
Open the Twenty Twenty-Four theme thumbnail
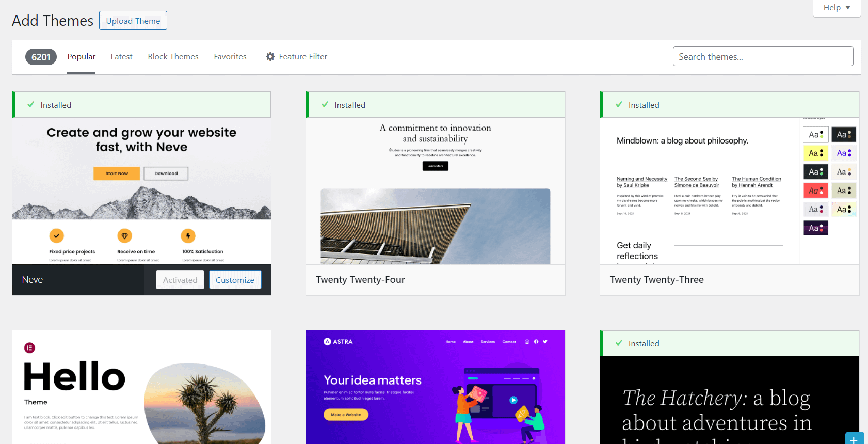click(436, 191)
